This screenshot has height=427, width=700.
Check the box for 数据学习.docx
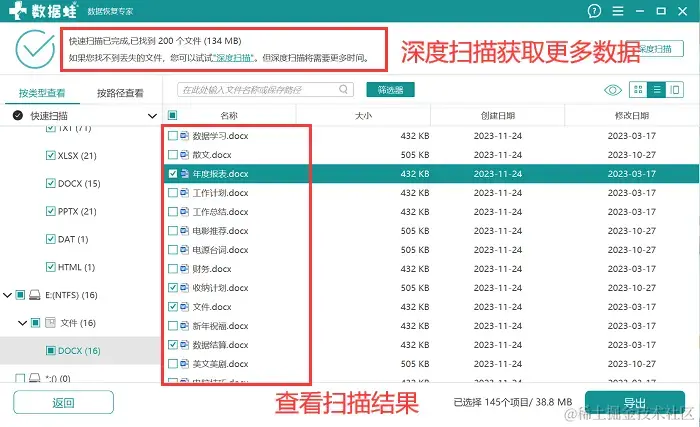point(172,136)
